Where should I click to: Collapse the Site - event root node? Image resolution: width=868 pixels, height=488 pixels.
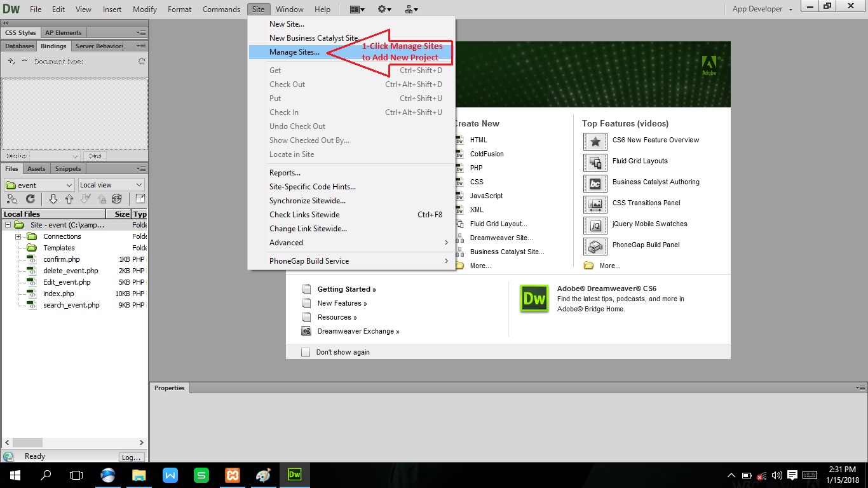tap(8, 225)
